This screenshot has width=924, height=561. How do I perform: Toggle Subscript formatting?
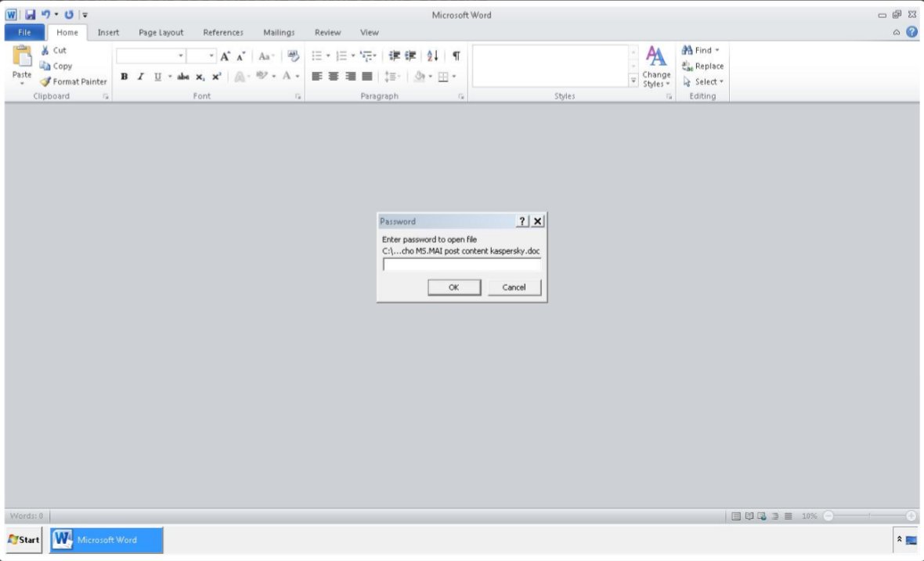(x=200, y=77)
